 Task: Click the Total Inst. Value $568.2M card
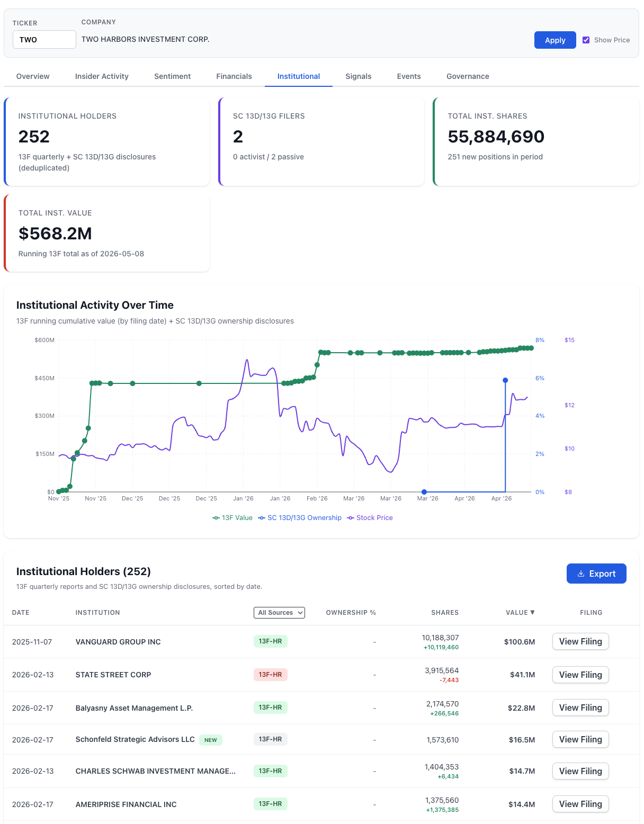pos(107,233)
